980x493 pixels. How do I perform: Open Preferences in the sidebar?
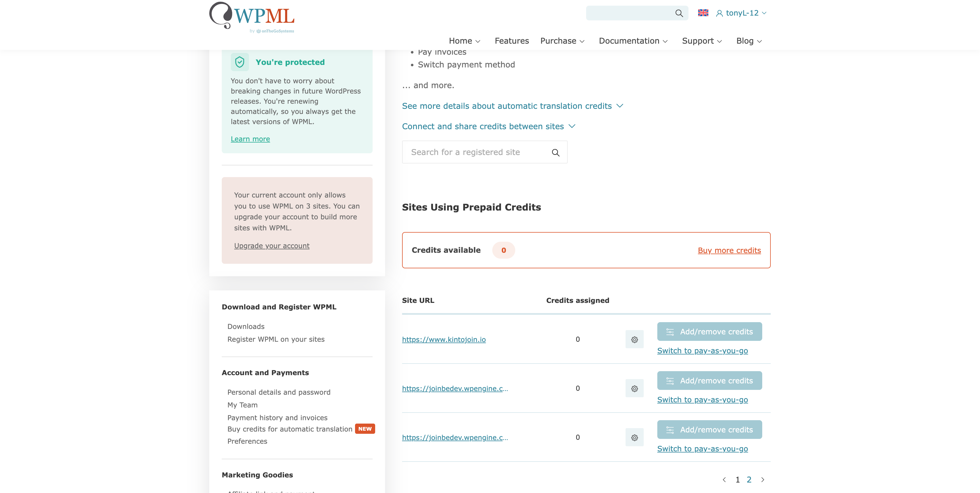(247, 441)
